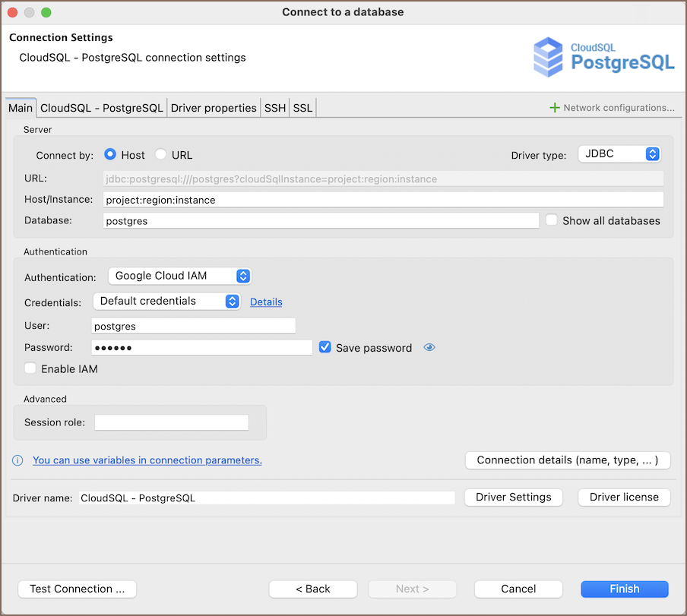Switch to the SSL tab

click(x=302, y=108)
